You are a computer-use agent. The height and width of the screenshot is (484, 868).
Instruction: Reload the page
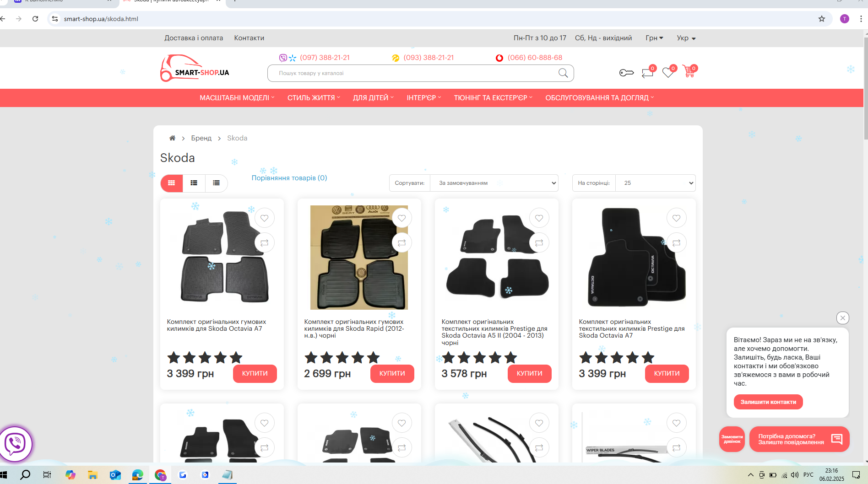click(35, 19)
